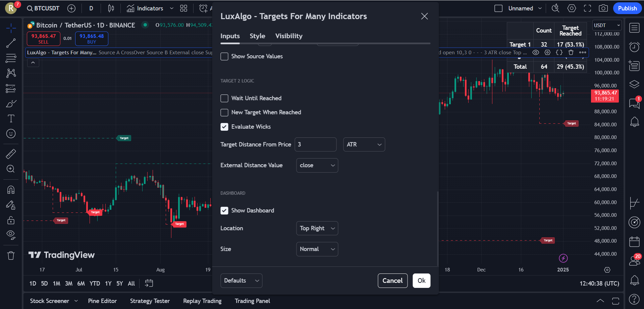Open the chats panel
Viewport: 644px width, 309px height.
coord(634,103)
